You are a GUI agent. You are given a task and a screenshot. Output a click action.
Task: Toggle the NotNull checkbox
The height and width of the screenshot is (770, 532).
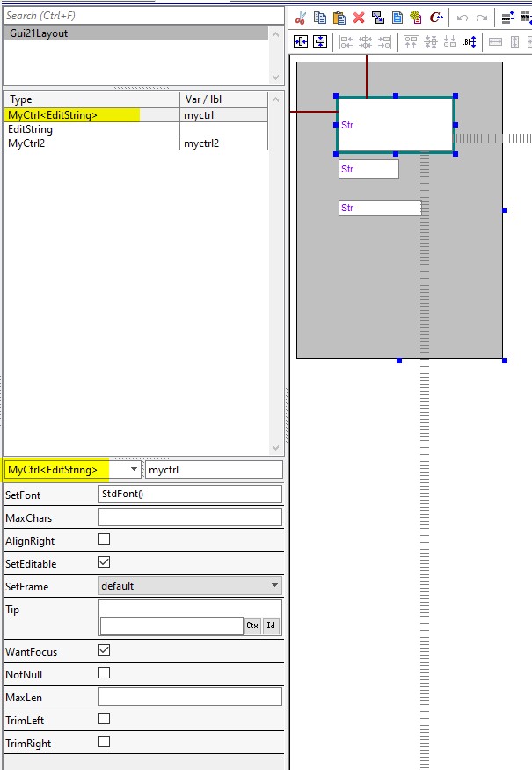[105, 673]
